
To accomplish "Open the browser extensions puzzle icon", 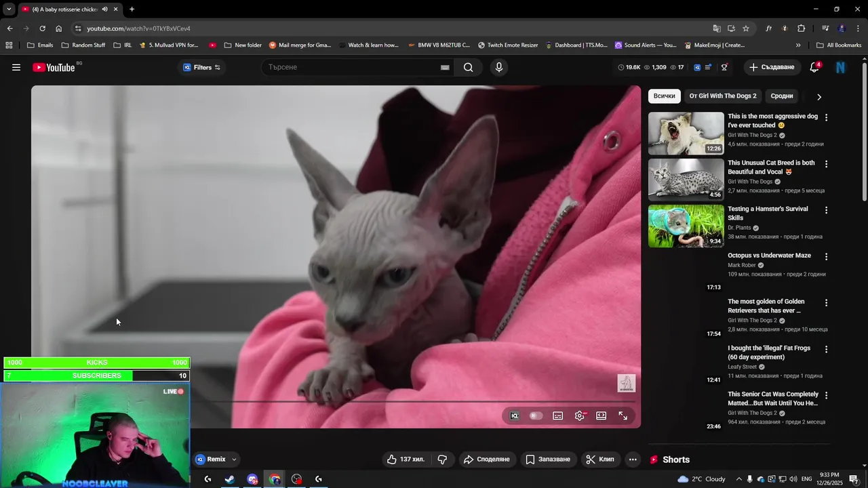I will pyautogui.click(x=801, y=28).
